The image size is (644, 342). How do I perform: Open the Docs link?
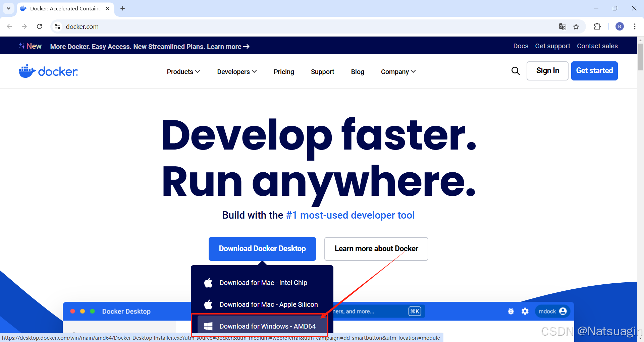click(521, 46)
